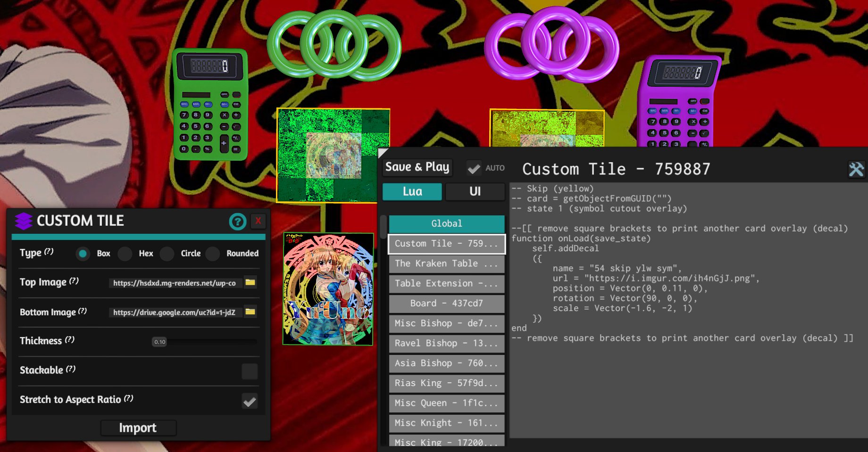Click the getObjectFromGUID code line

click(x=592, y=198)
